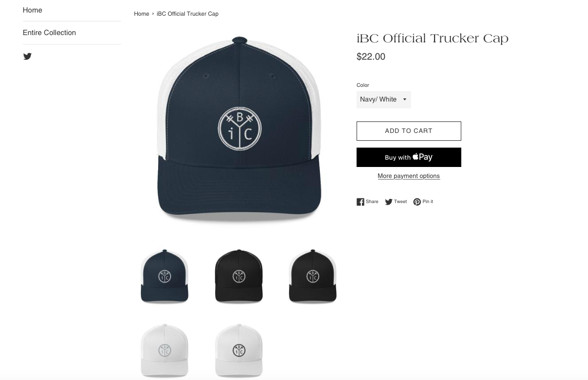Click the ADD TO CART button
588x380 pixels.
coord(409,131)
